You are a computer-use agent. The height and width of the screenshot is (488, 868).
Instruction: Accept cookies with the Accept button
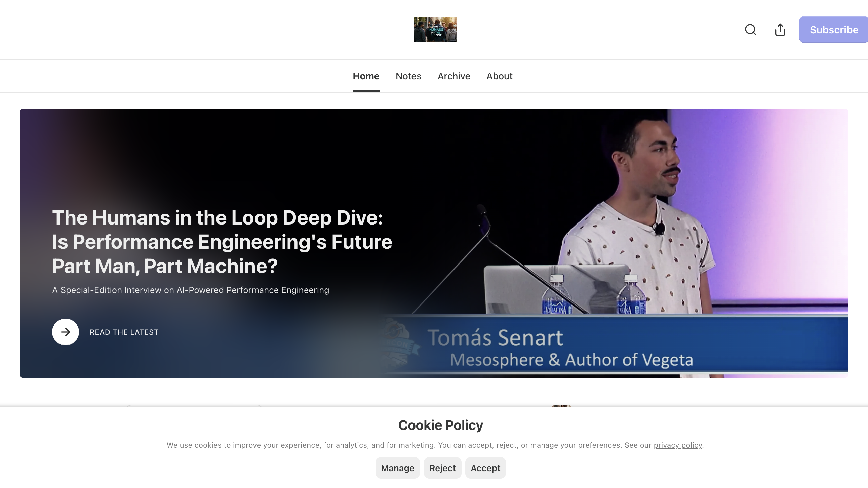[485, 468]
